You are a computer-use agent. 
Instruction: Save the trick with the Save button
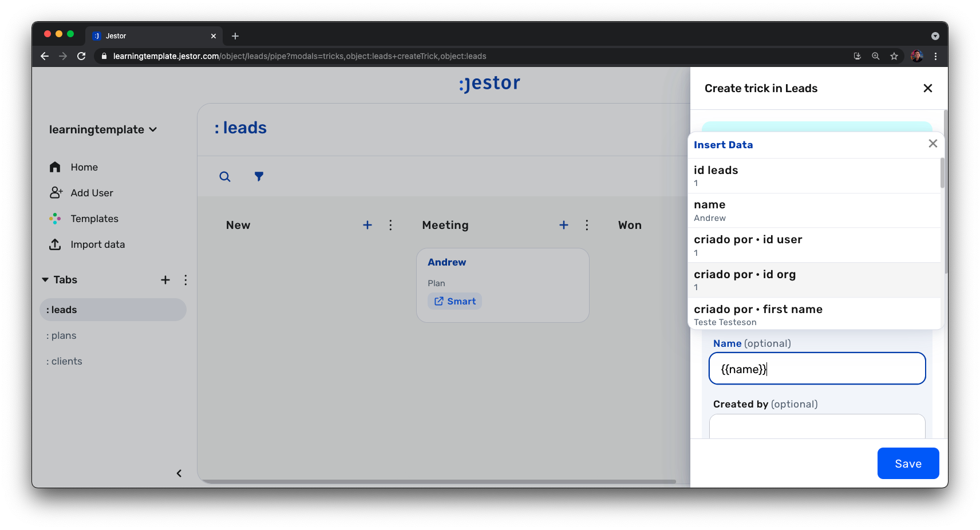(908, 464)
